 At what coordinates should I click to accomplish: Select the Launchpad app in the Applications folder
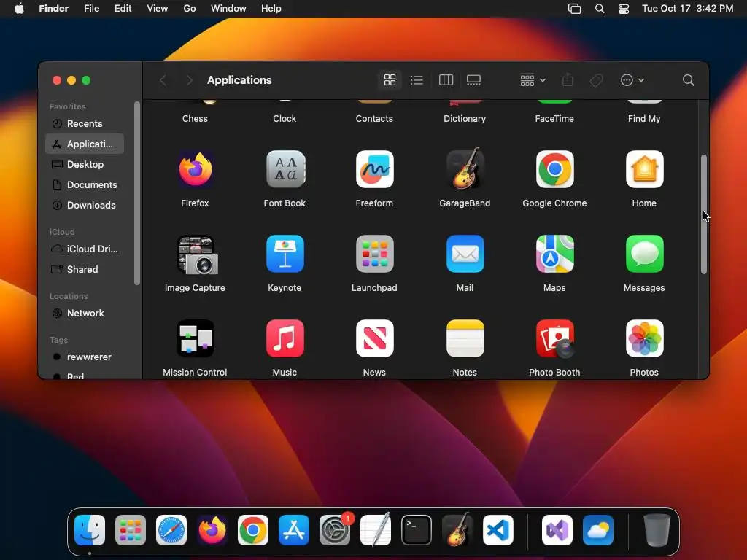pyautogui.click(x=374, y=254)
